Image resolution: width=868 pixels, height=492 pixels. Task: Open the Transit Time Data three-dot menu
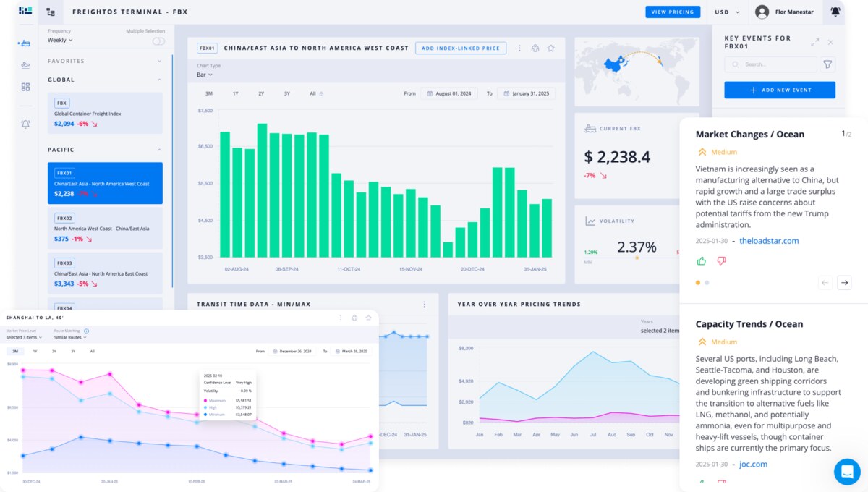(425, 305)
